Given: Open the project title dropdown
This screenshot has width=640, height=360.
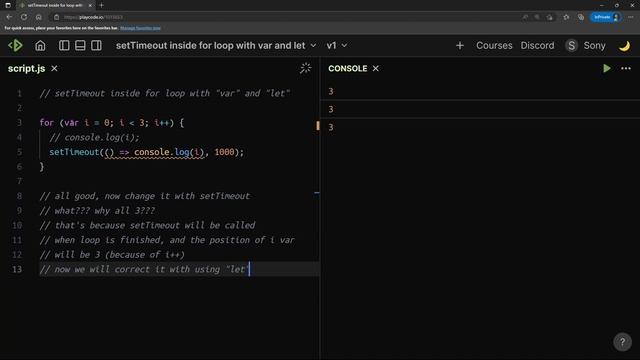Looking at the screenshot, I should click(x=216, y=45).
